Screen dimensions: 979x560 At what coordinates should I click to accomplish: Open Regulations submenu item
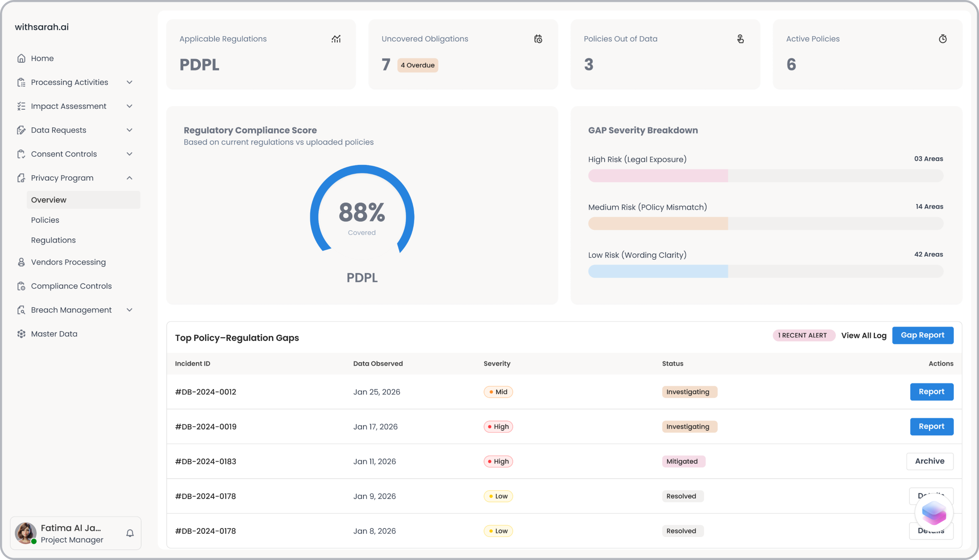pyautogui.click(x=53, y=240)
